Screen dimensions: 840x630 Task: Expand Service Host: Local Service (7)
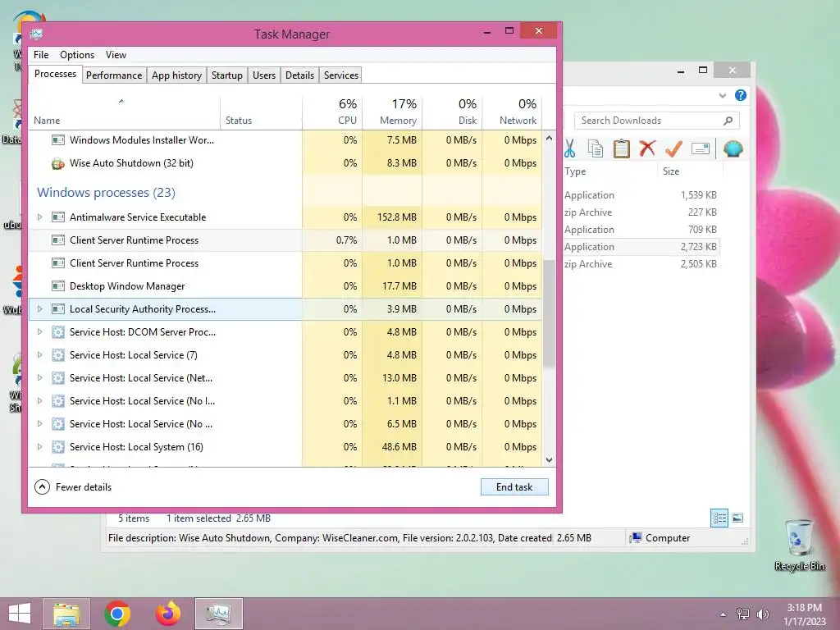pos(39,355)
